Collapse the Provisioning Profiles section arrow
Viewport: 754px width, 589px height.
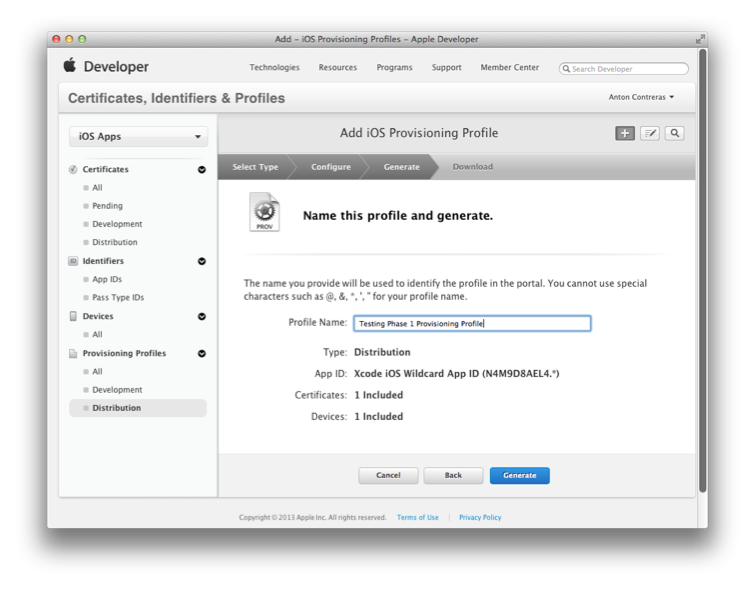pyautogui.click(x=202, y=354)
